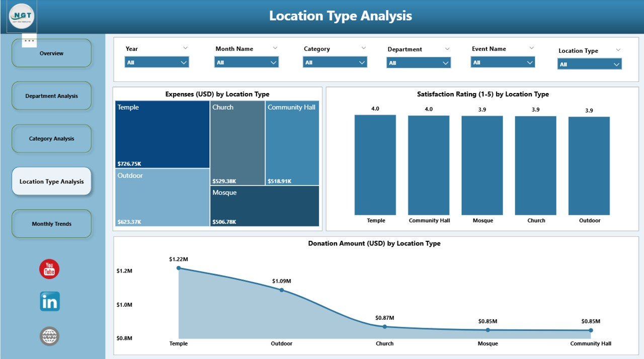
Task: Switch to the Overview page
Action: 51,53
